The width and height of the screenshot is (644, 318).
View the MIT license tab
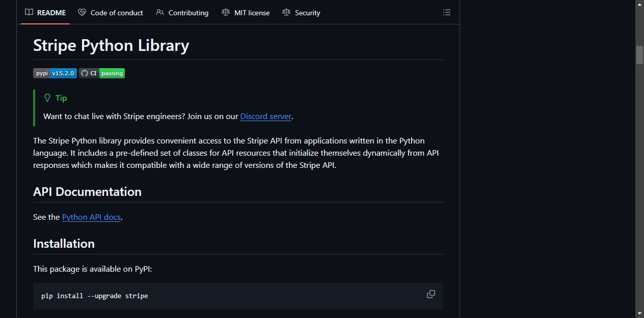pyautogui.click(x=246, y=12)
